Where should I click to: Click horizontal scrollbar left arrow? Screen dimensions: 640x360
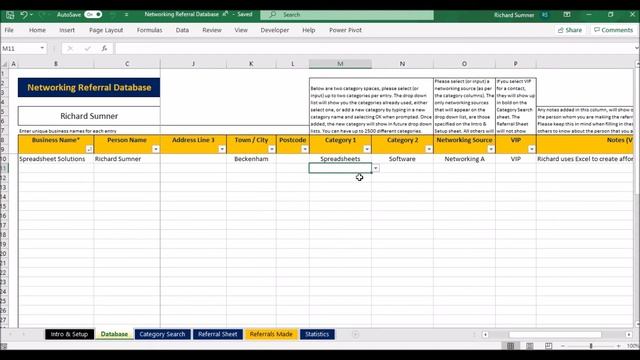[x=485, y=335]
